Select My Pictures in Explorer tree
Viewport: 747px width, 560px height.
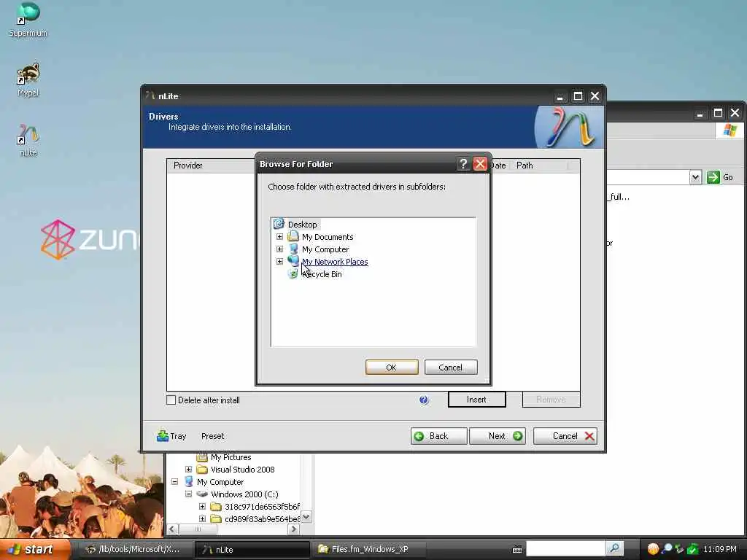tap(231, 457)
